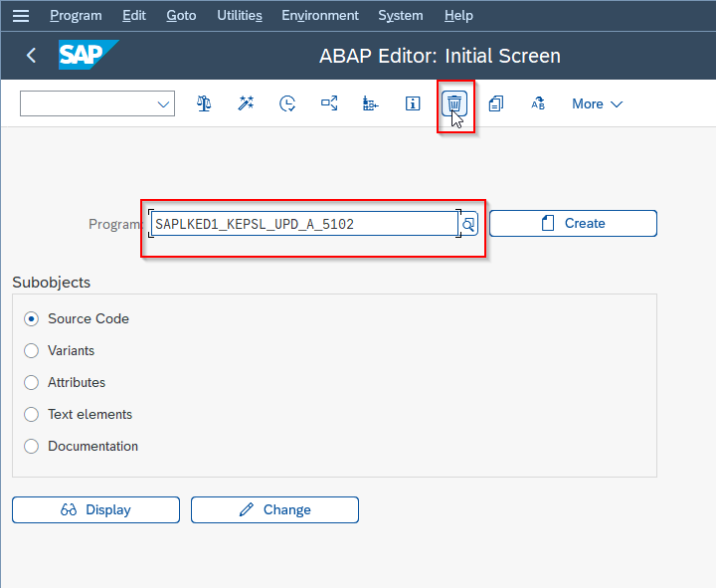The width and height of the screenshot is (716, 588).
Task: Select Variants radio button
Action: coord(31,350)
